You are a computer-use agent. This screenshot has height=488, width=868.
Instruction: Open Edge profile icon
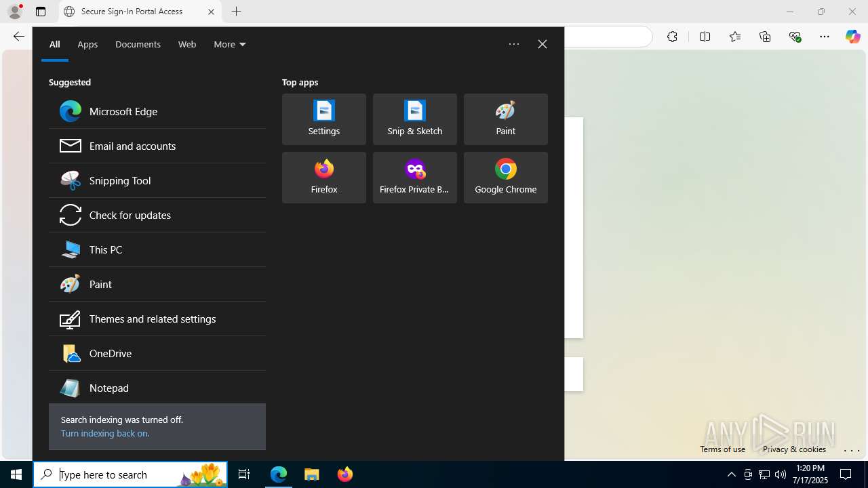click(x=14, y=12)
